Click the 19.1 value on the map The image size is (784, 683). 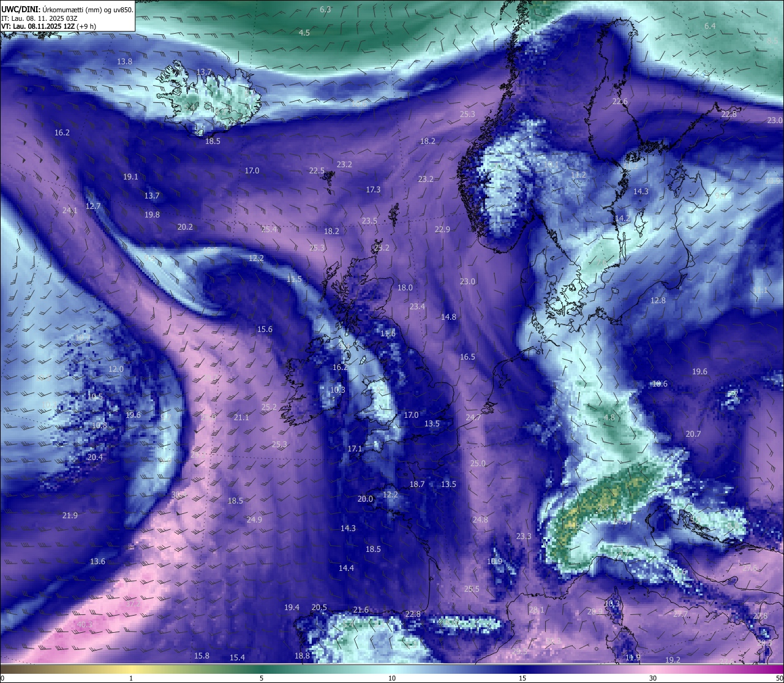click(x=130, y=176)
